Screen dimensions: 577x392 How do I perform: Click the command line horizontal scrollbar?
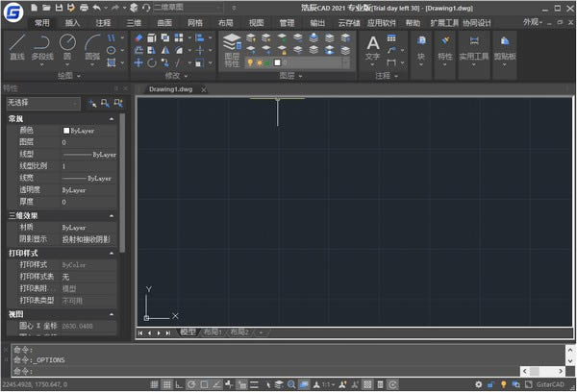(x=542, y=372)
